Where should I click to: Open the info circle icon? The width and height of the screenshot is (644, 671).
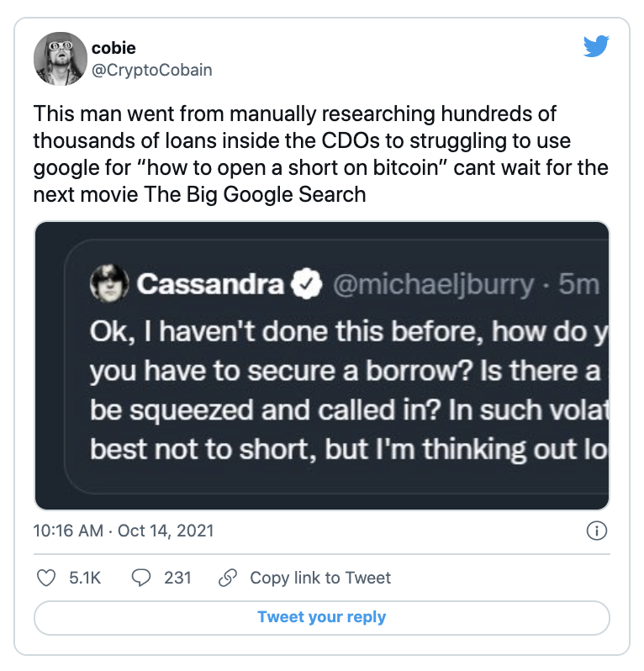[x=595, y=531]
